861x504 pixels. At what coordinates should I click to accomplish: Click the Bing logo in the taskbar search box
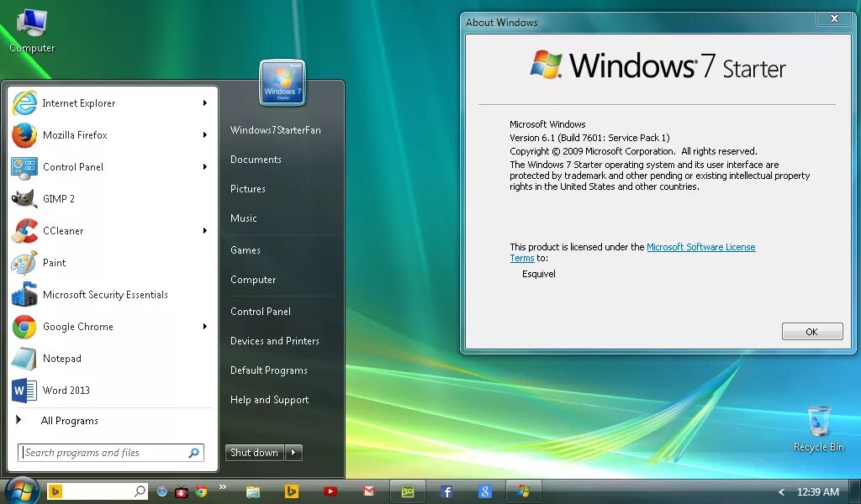(55, 491)
